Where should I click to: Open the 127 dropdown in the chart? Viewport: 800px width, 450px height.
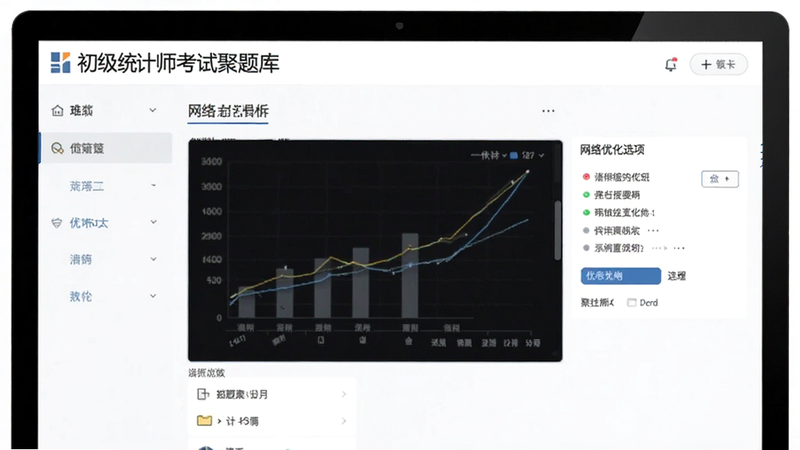533,155
